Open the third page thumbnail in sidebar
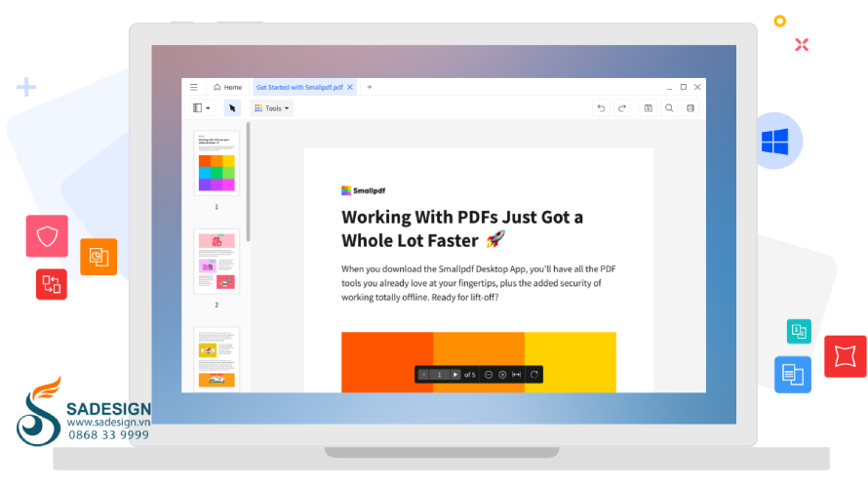This screenshot has width=868, height=489. tap(217, 359)
